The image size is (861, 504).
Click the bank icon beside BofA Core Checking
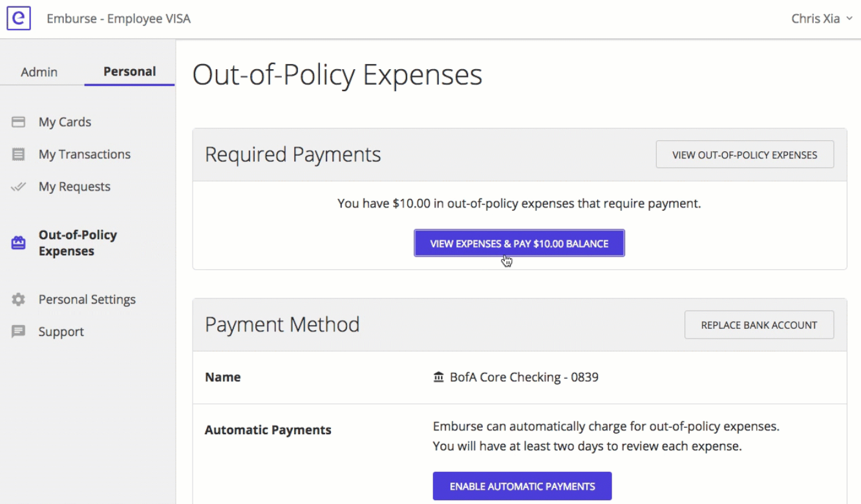[439, 377]
